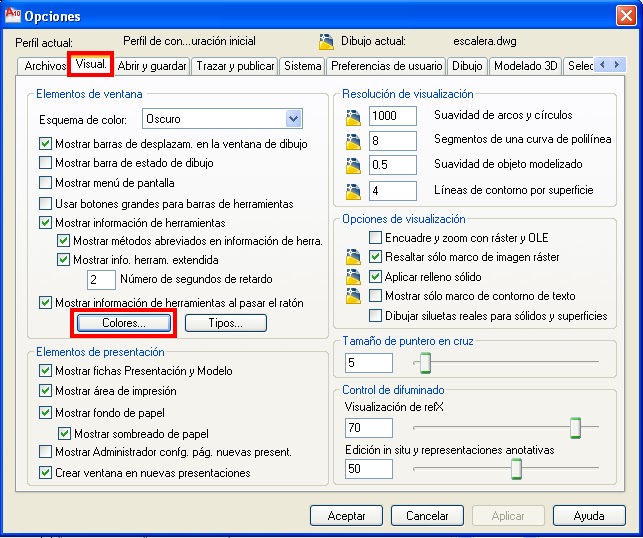This screenshot has width=643, height=538.
Task: Toggle Mostrar sombreado de papel
Action: tap(64, 433)
